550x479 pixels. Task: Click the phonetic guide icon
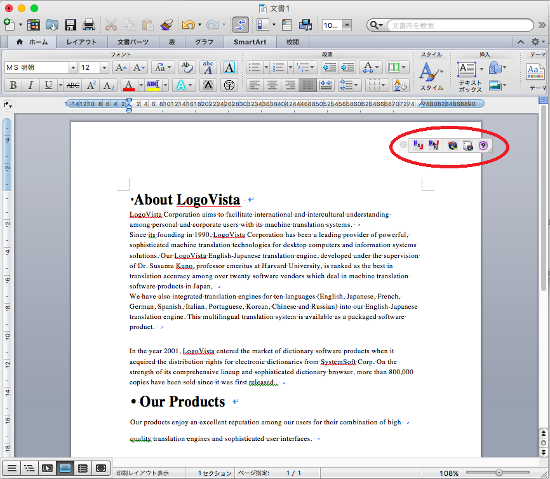pos(208,67)
